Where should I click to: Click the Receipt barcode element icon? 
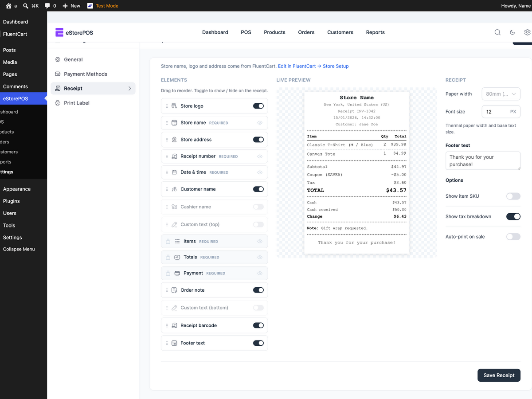[x=174, y=325]
